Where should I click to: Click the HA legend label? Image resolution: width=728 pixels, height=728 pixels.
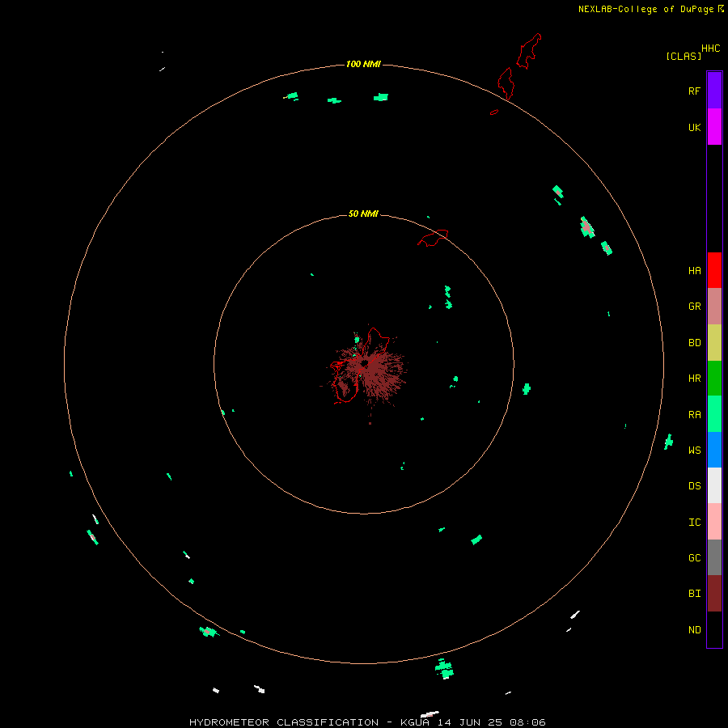point(694,270)
